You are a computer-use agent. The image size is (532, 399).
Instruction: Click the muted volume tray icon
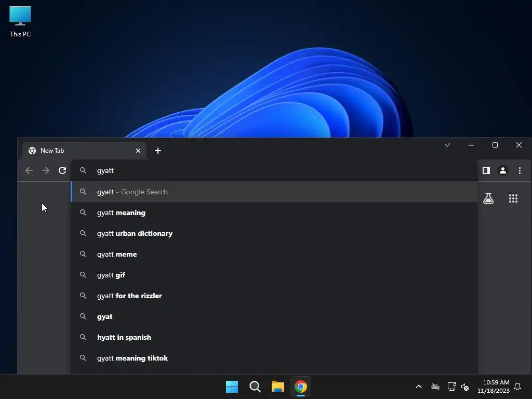tap(465, 387)
